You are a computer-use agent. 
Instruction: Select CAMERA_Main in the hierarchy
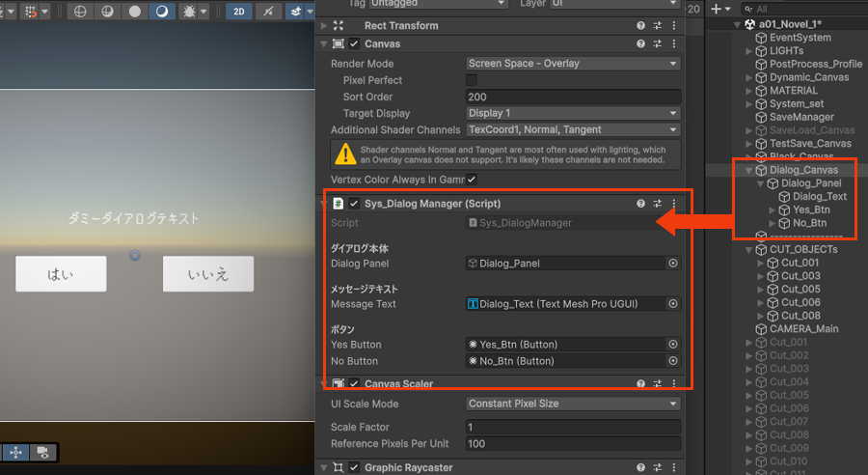coord(803,328)
